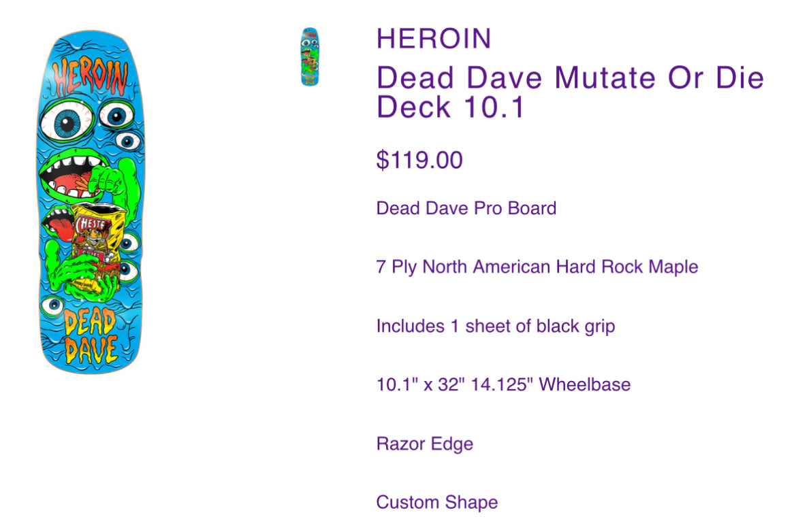Click the 14.125" Wheelbase dimensions text
796x532 pixels.
pyautogui.click(x=504, y=384)
